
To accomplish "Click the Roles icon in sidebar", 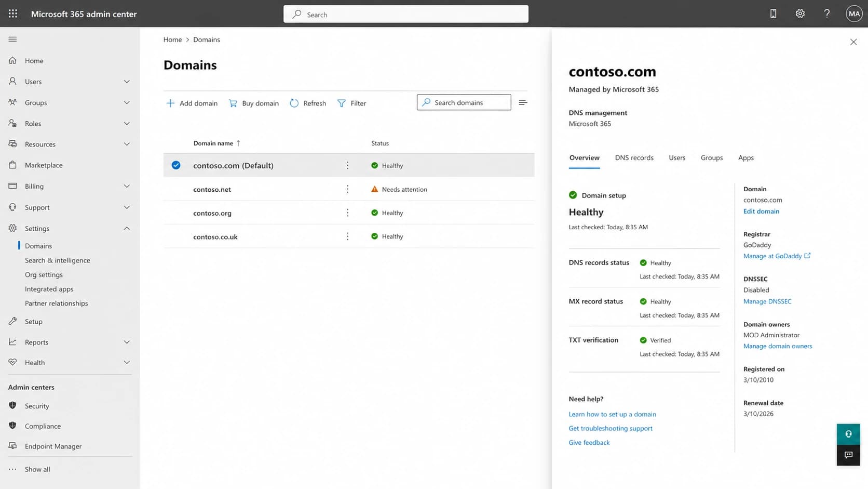I will (x=13, y=123).
